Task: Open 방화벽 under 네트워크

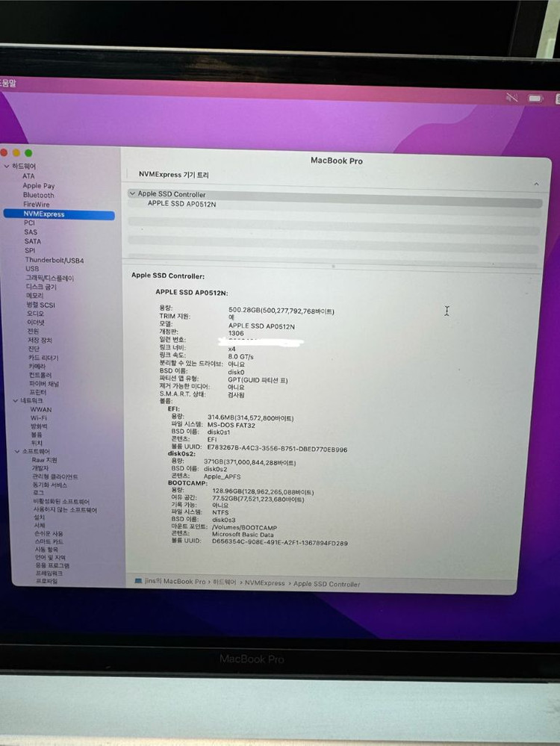Action: pyautogui.click(x=39, y=426)
